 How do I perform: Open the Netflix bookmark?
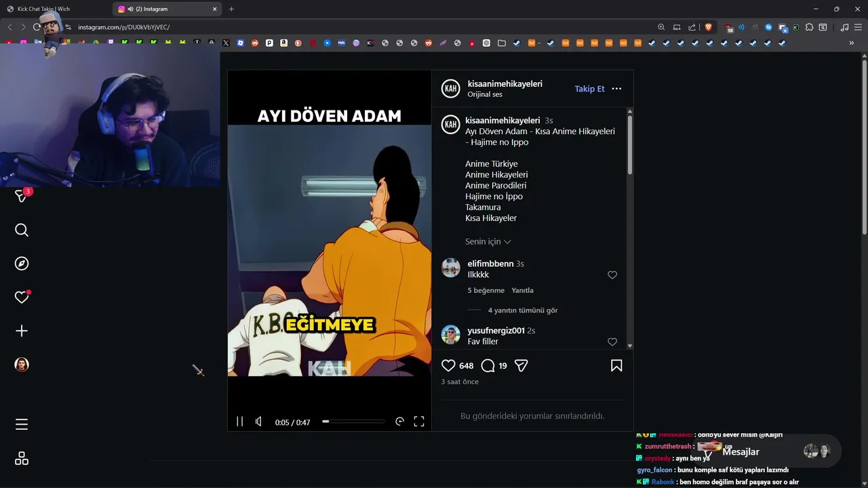313,43
